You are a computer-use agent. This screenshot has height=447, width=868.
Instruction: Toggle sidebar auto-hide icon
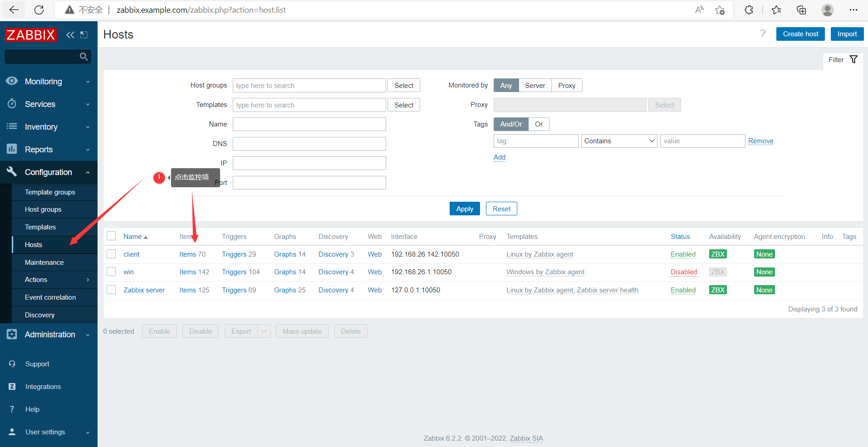click(84, 35)
